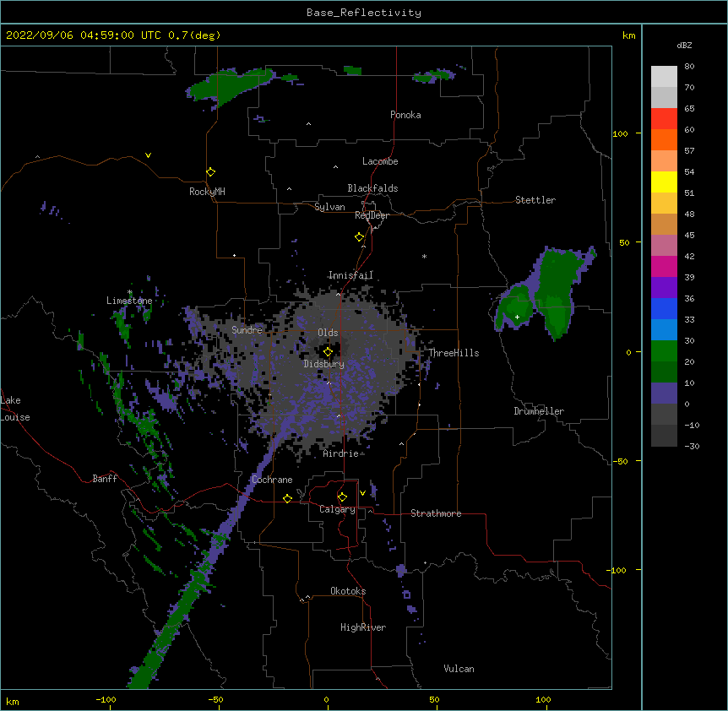Click the yellow diamond marker above the Calgary label

click(x=342, y=497)
